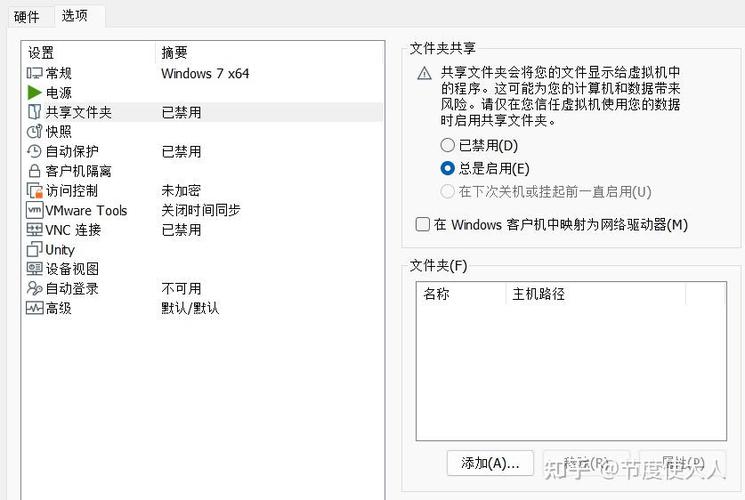
Task: Click the 主机路径 column header
Action: tap(596, 294)
